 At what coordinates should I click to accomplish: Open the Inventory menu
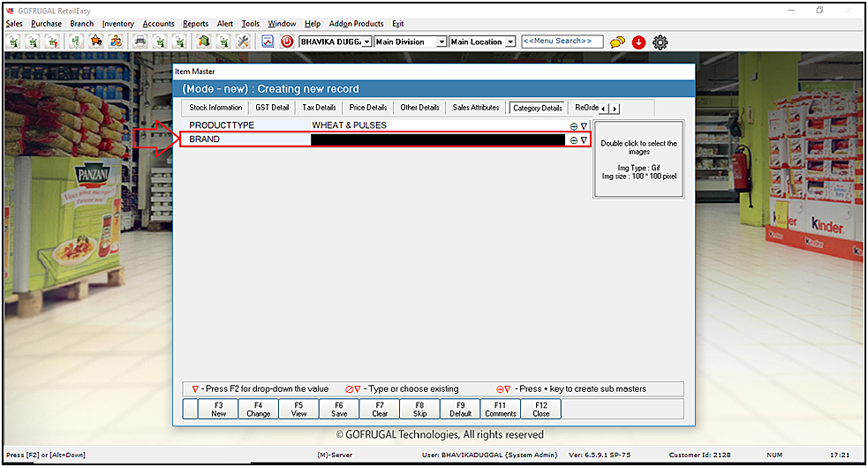pyautogui.click(x=118, y=24)
